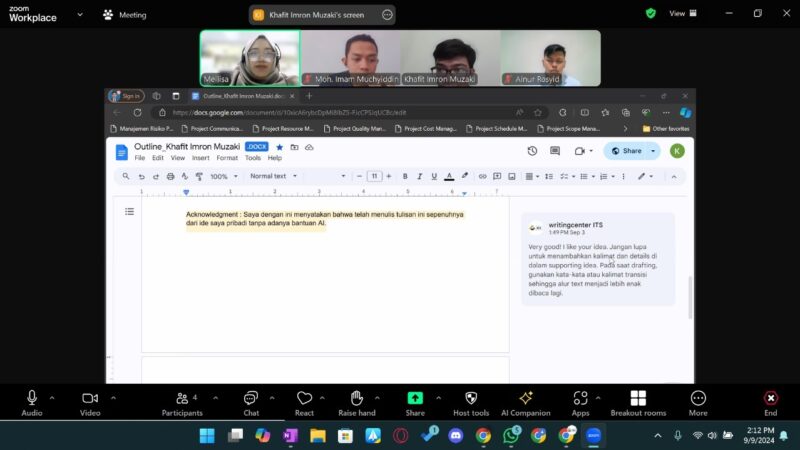Click the text color button in Docs toolbar
Screen dimensions: 800x450
[449, 176]
